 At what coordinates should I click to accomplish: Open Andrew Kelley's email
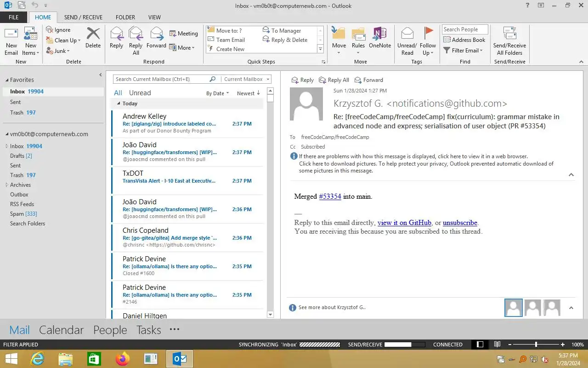[187, 123]
